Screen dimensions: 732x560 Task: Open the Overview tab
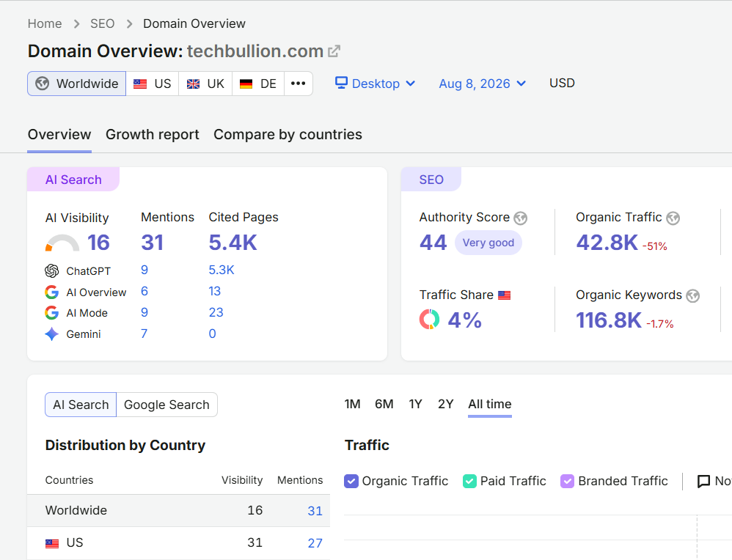coord(59,134)
